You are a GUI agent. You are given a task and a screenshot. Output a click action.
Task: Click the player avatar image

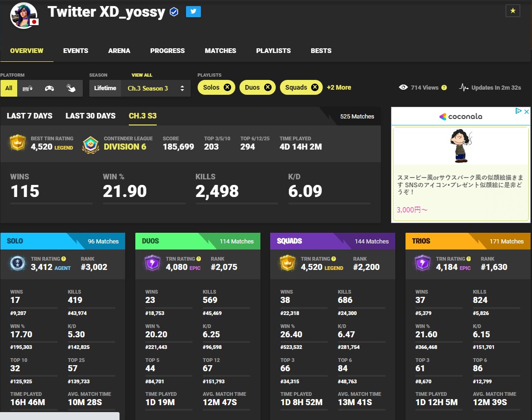click(24, 15)
